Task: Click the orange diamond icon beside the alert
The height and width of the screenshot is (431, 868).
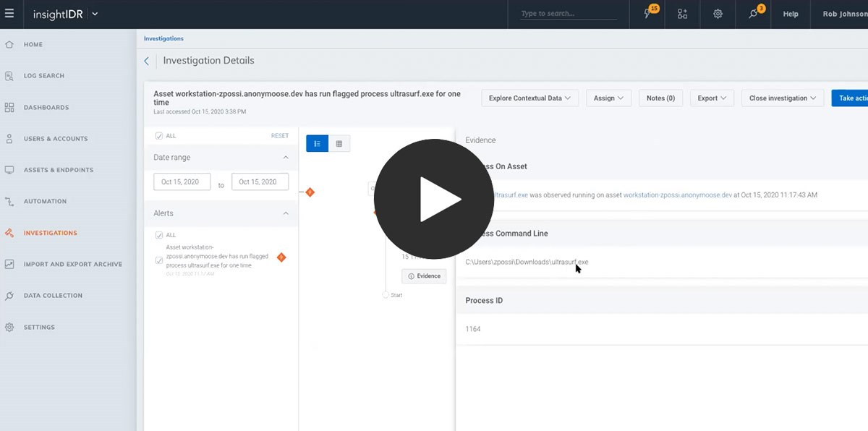Action: pyautogui.click(x=281, y=257)
